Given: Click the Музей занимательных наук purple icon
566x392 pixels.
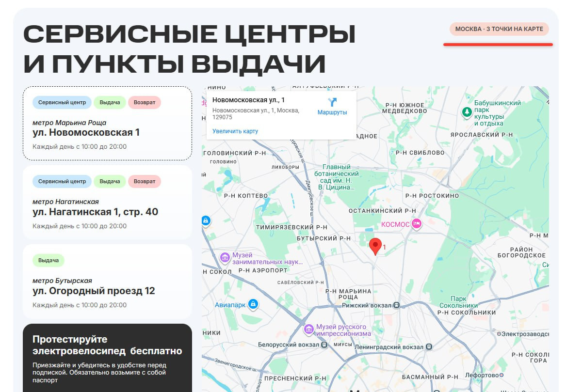Looking at the screenshot, I should [225, 257].
